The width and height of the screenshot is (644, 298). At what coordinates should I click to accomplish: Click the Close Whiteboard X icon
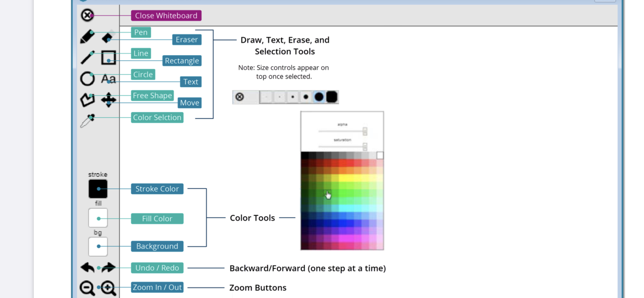pyautogui.click(x=87, y=15)
